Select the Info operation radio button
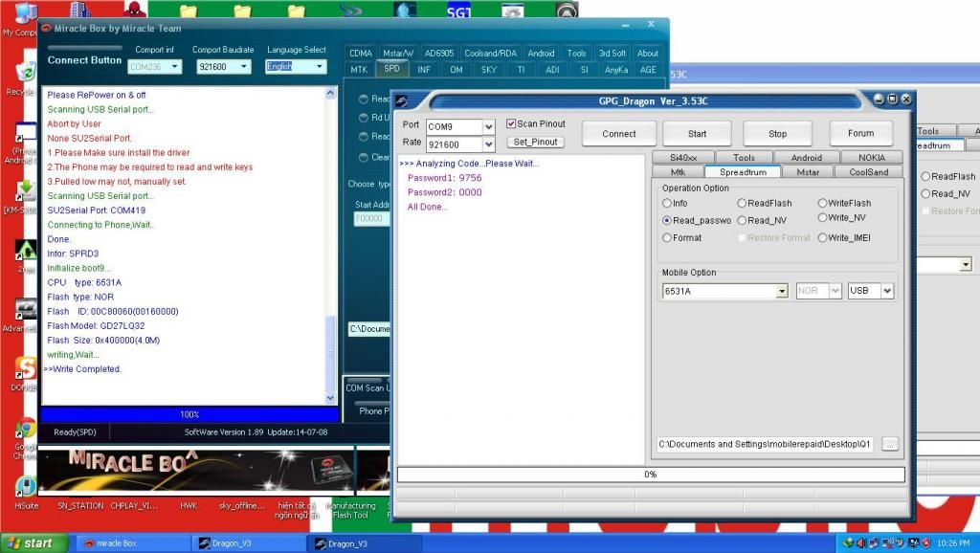Viewport: 980px width, 553px height. point(667,203)
